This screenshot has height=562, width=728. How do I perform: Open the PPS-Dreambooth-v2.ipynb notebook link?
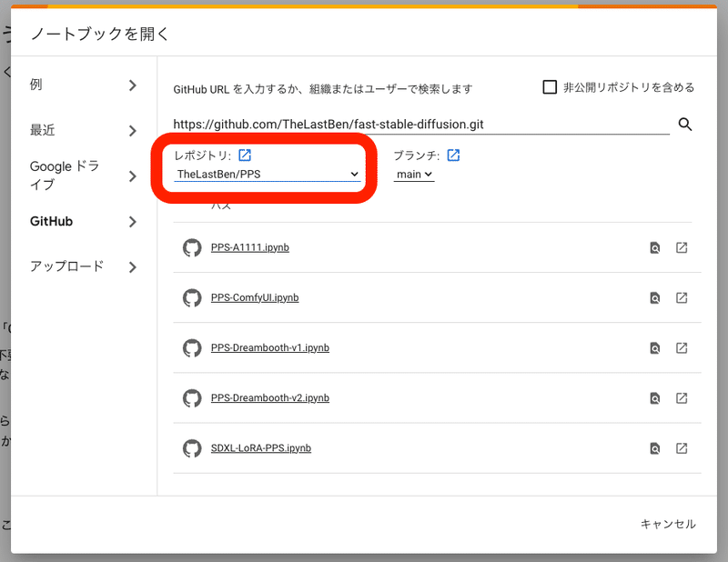[x=269, y=398]
